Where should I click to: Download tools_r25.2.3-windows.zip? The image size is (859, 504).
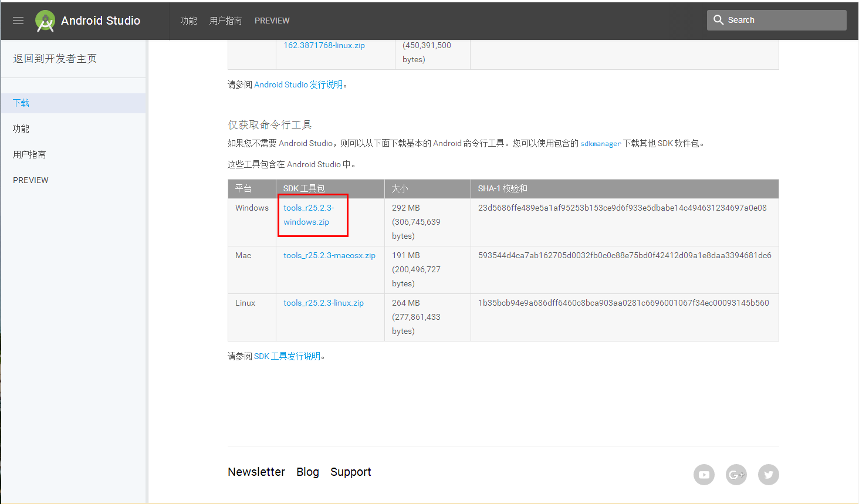(x=309, y=215)
